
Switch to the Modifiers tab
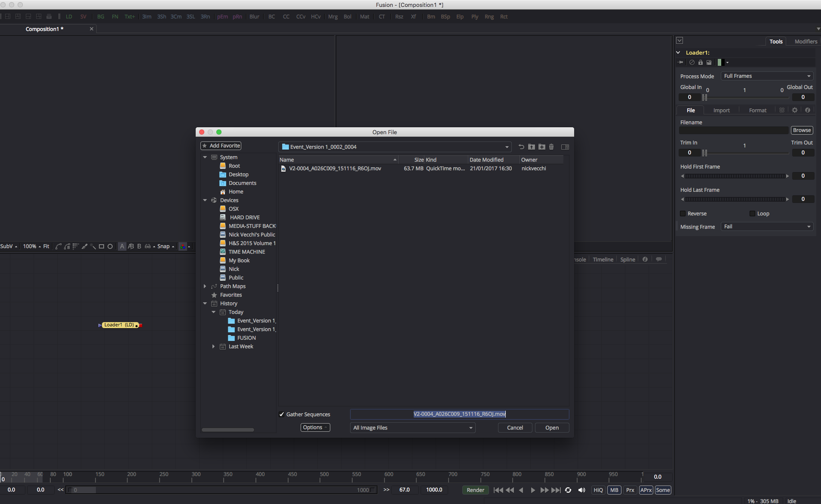click(x=806, y=42)
